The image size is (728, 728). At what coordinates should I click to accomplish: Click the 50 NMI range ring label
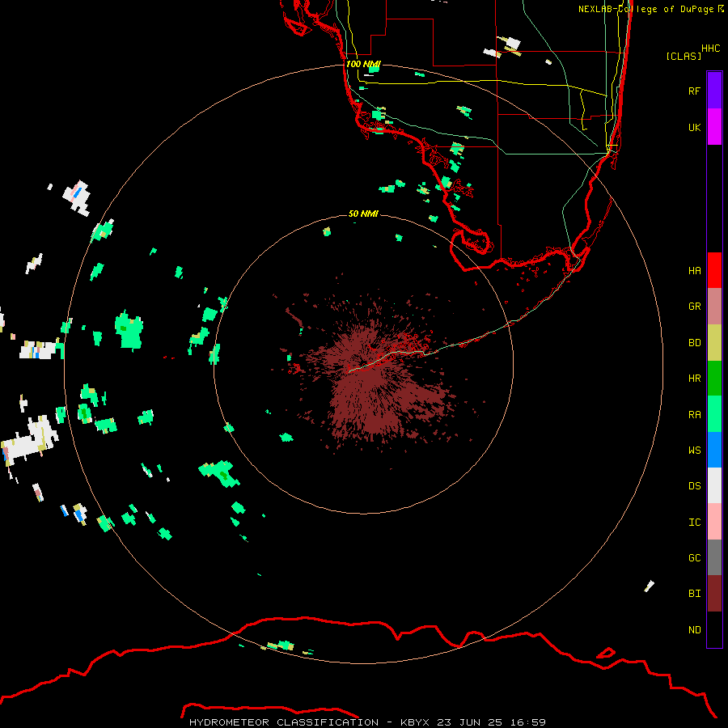pos(363,214)
